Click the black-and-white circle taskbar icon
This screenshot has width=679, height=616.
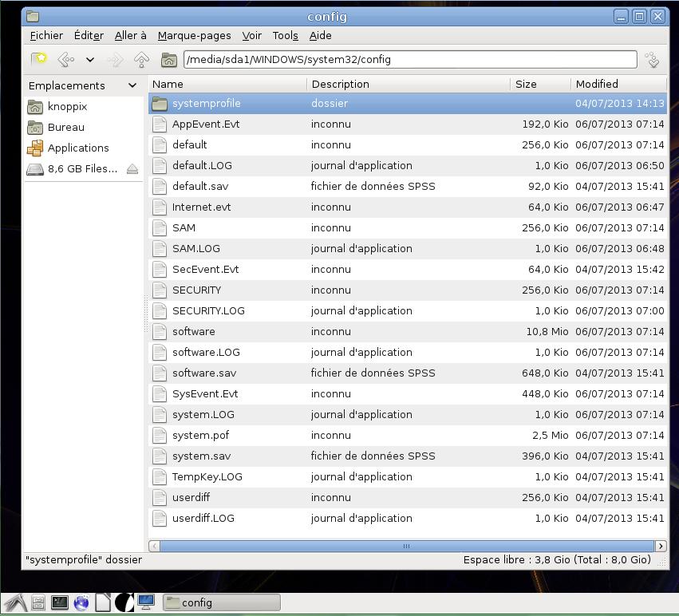coord(124,602)
